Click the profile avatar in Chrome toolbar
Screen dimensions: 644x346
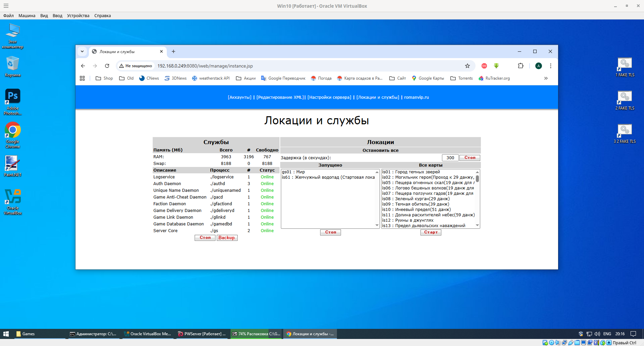pyautogui.click(x=538, y=66)
